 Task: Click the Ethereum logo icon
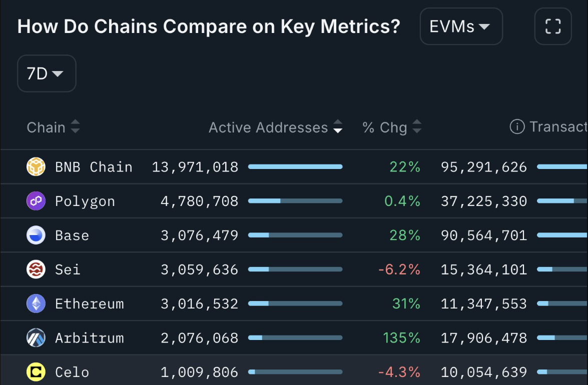click(x=36, y=303)
